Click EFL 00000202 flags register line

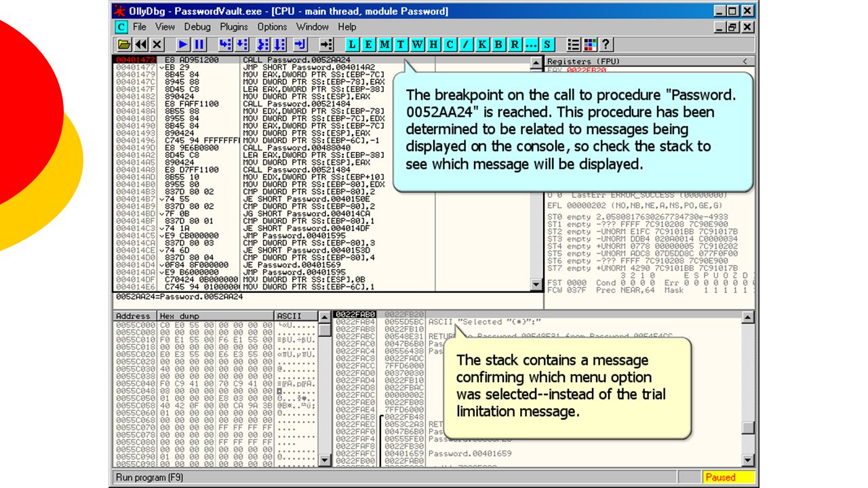(634, 205)
